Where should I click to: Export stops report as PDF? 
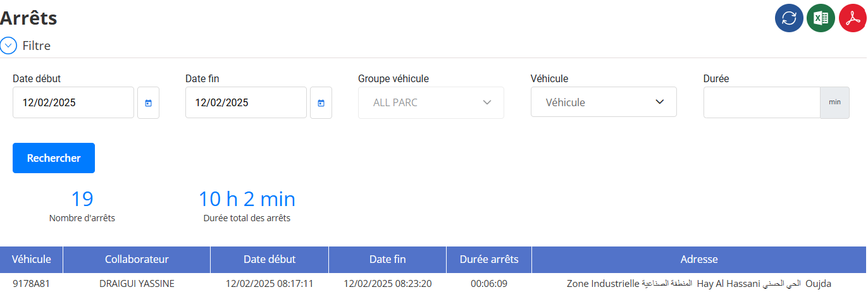pyautogui.click(x=853, y=18)
